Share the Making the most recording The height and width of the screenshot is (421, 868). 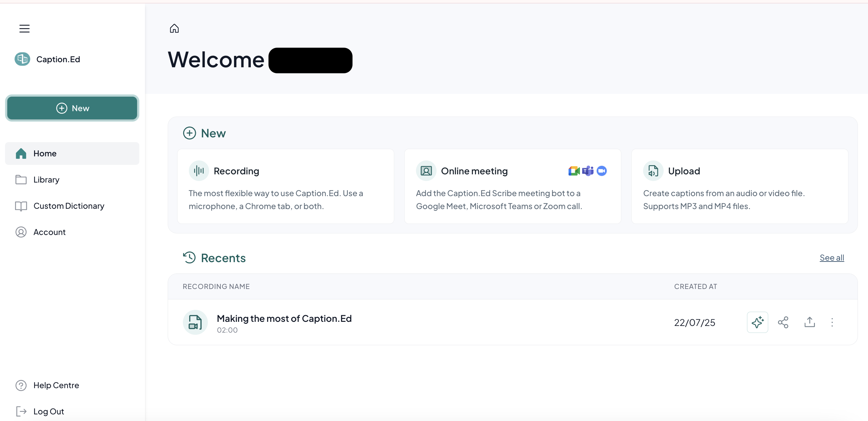[783, 322]
